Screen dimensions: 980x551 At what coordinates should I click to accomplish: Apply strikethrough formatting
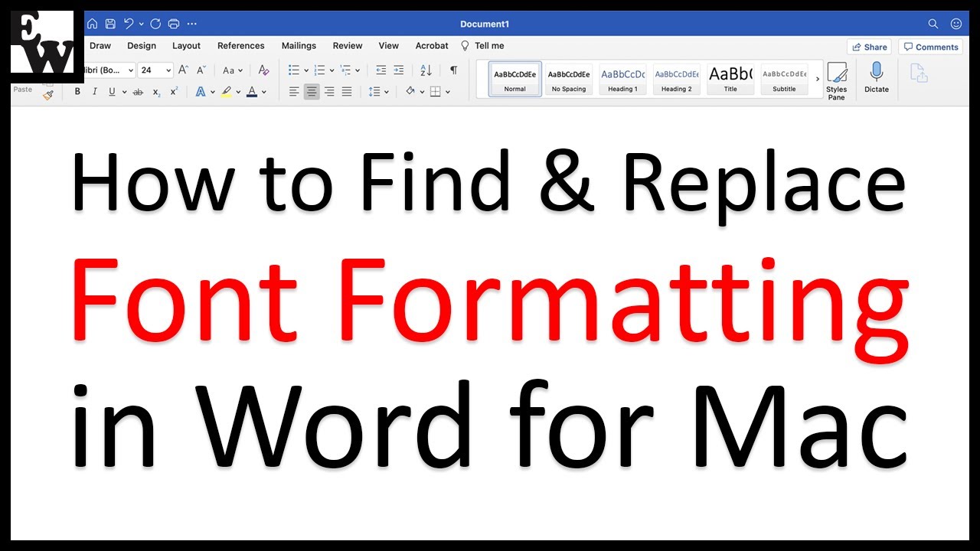pos(138,92)
